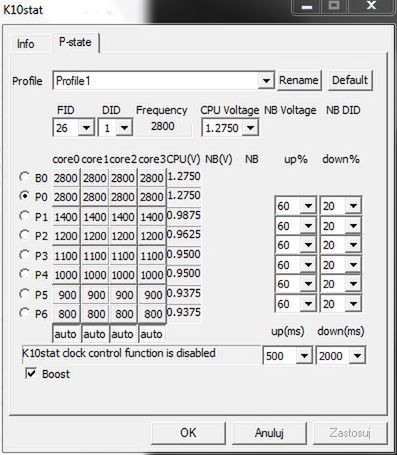397x455 pixels.
Task: Click auto button under core1 column
Action: 95,334
